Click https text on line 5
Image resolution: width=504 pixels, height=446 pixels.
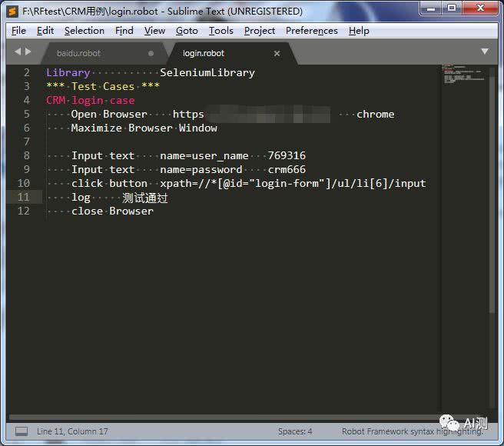[188, 115]
